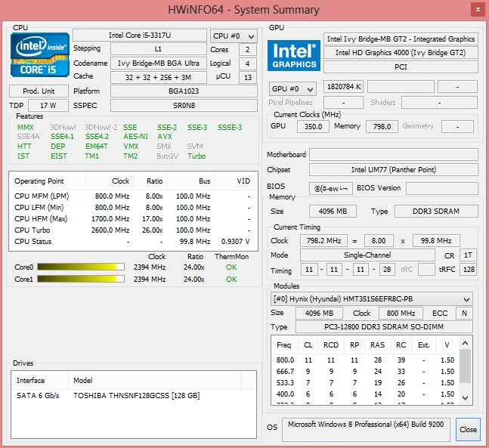Click the Freq column header in timings table
The image size is (489, 448).
point(284,345)
